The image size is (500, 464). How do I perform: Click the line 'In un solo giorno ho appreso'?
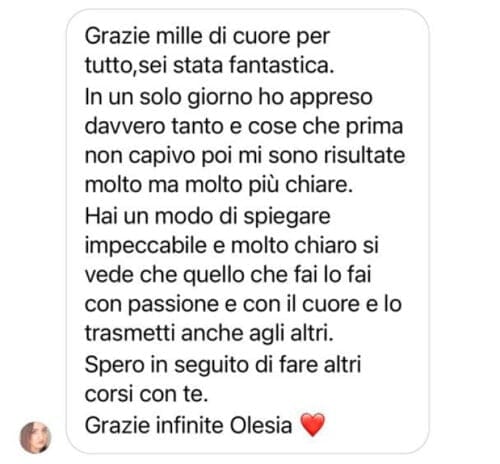click(x=229, y=97)
